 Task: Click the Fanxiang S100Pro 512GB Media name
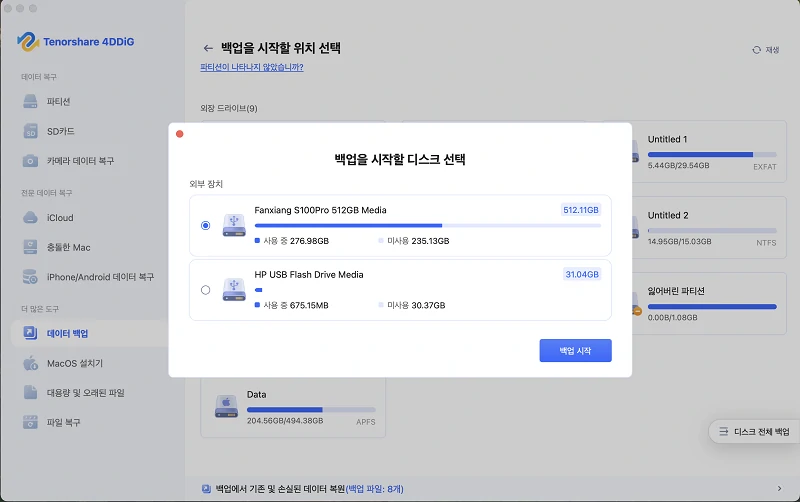tap(320, 210)
